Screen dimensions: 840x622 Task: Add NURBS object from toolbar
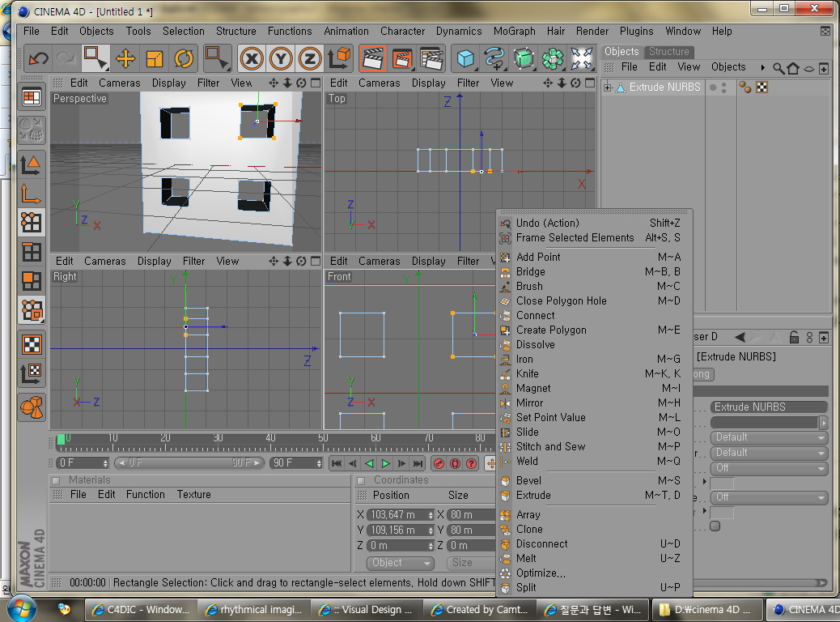coord(524,58)
